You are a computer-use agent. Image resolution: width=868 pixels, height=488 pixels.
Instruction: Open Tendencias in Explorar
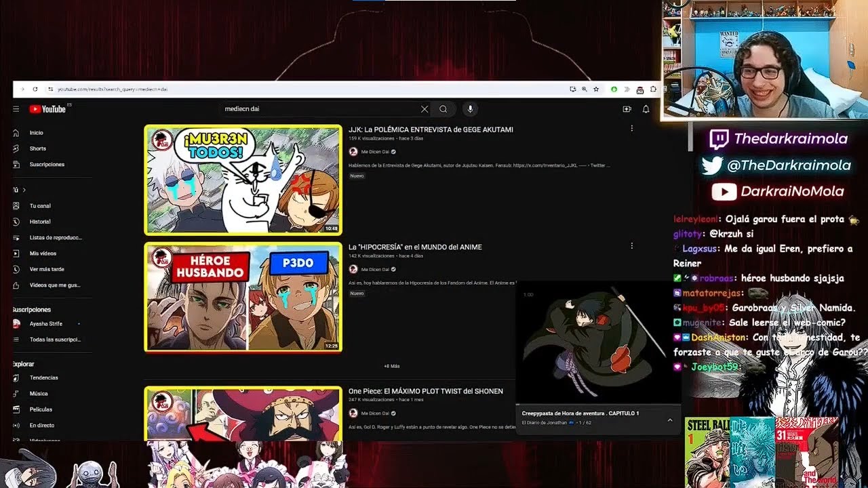tap(43, 378)
